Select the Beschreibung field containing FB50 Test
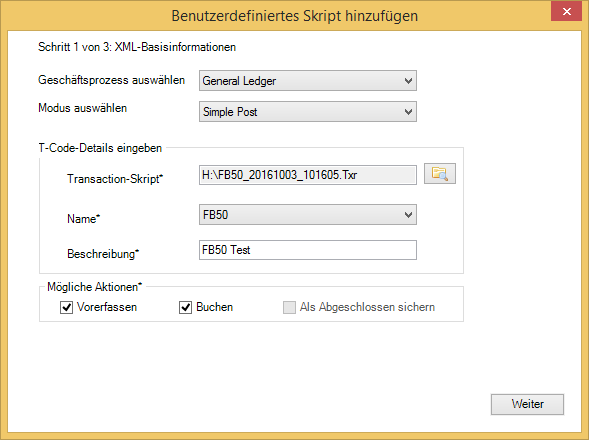589x440 pixels. point(308,250)
